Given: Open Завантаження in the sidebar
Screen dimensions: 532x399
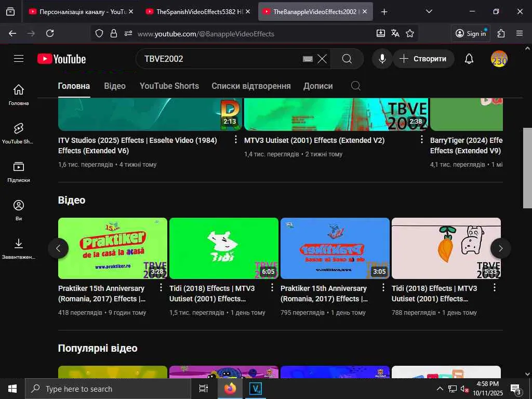Looking at the screenshot, I should (x=19, y=249).
